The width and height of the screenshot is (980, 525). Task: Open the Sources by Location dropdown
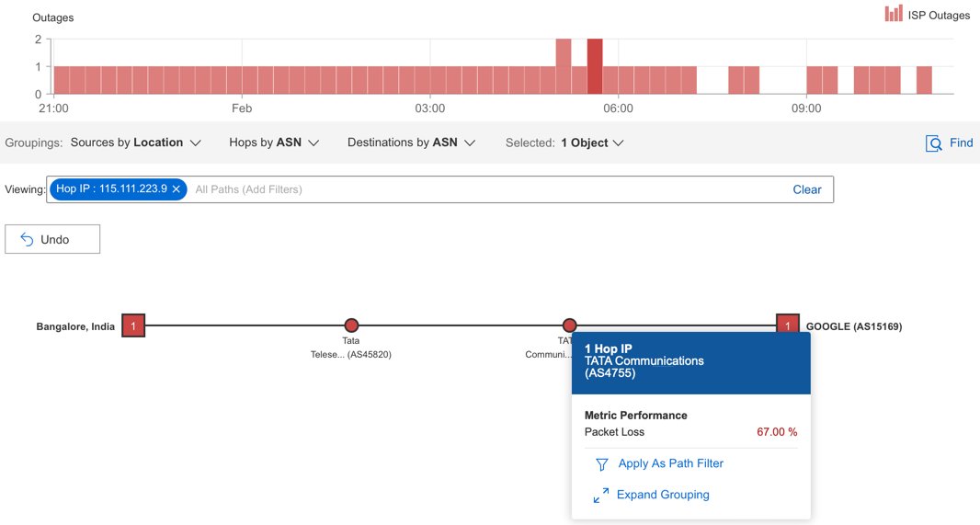(x=136, y=143)
